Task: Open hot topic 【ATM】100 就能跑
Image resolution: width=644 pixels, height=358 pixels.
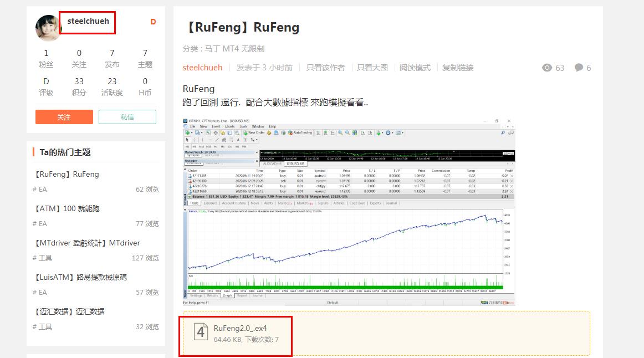Action: click(67, 208)
